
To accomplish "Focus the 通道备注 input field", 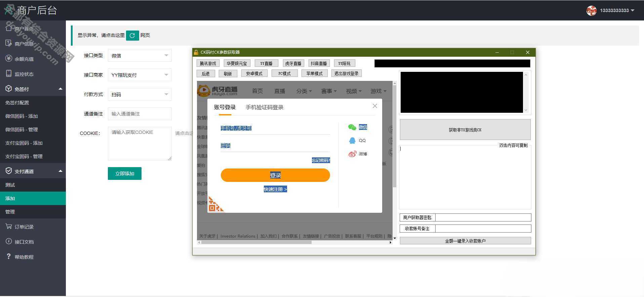I will pyautogui.click(x=139, y=114).
